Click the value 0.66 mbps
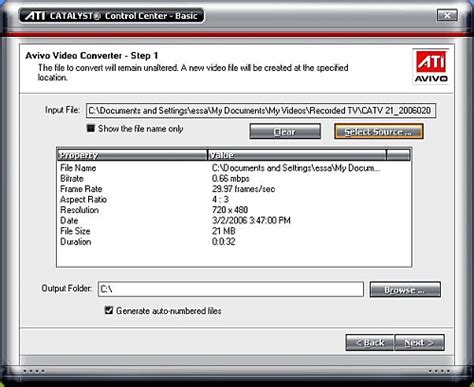This screenshot has height=387, width=474. click(x=231, y=179)
